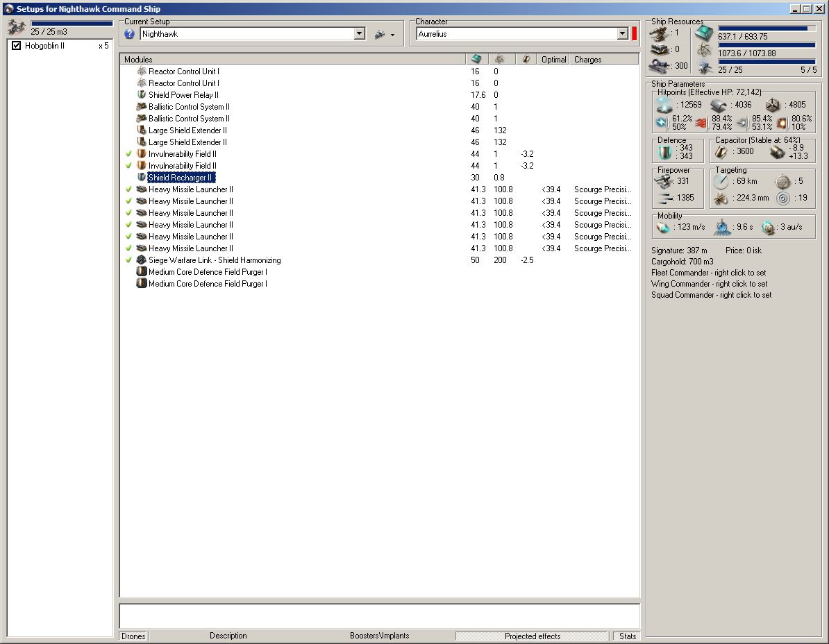Click the Drones button at bottom left
Screen dimensions: 829x644
tap(133, 636)
